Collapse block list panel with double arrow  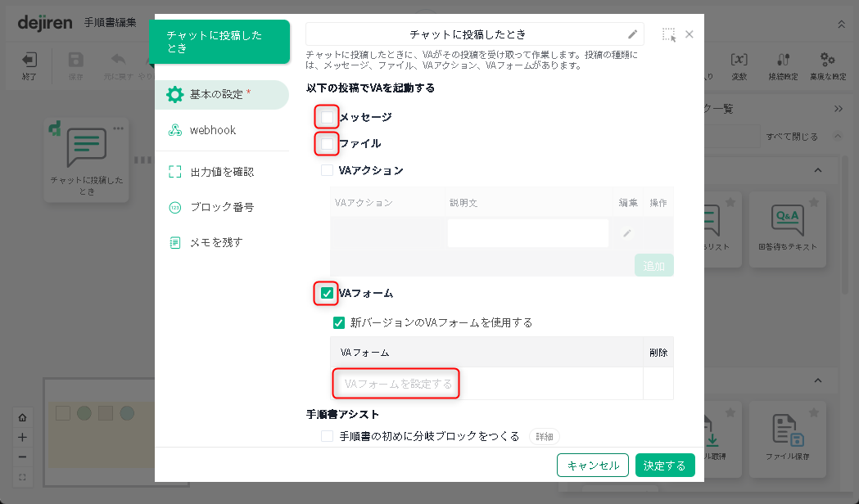coord(838,109)
